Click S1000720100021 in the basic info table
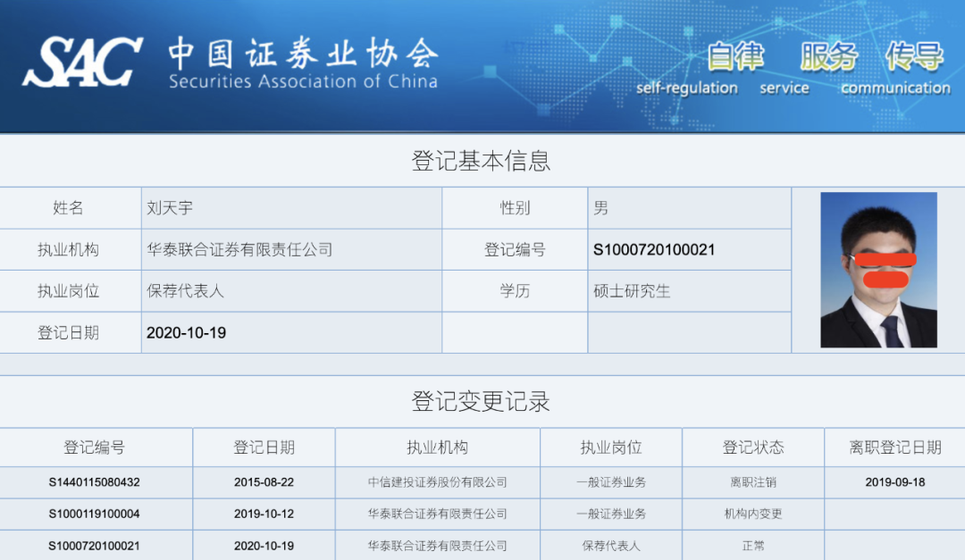Viewport: 965px width, 560px height. pyautogui.click(x=654, y=250)
